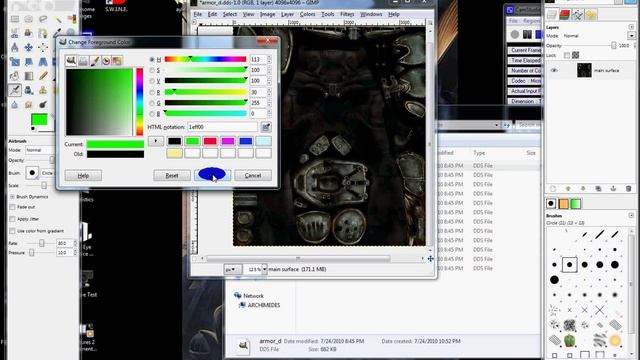Open the Colors menu in GIMP
640x360 pixels.
(x=307, y=14)
